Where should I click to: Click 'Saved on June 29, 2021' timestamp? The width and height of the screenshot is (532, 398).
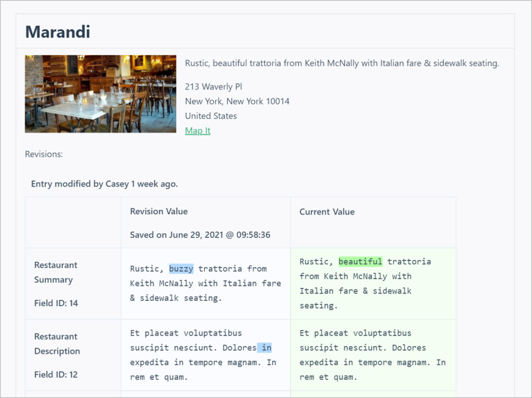(200, 235)
